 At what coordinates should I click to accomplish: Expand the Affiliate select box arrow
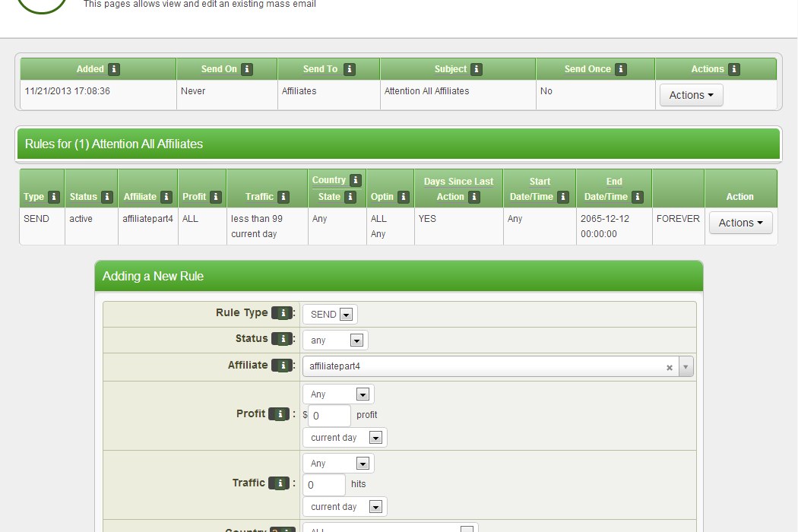pyautogui.click(x=686, y=367)
